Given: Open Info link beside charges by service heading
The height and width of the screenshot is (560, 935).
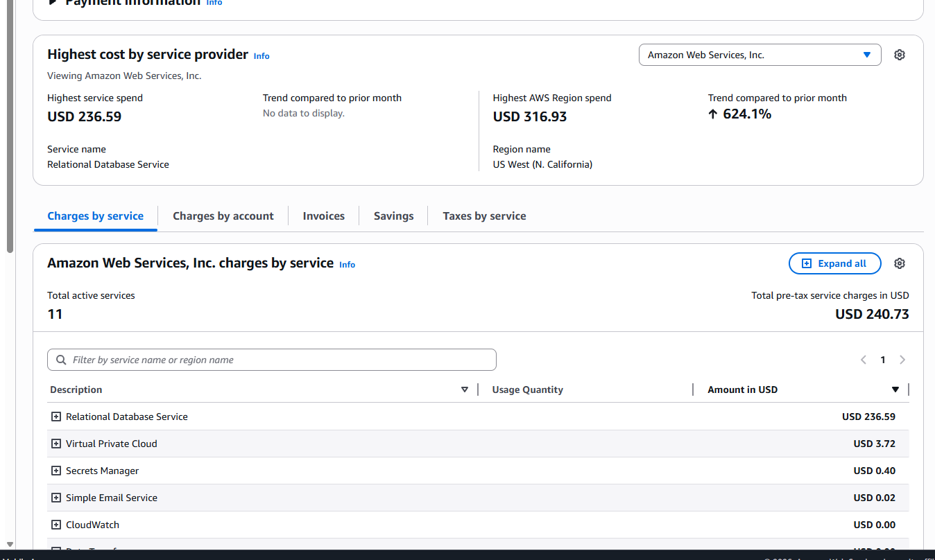Looking at the screenshot, I should (x=347, y=265).
